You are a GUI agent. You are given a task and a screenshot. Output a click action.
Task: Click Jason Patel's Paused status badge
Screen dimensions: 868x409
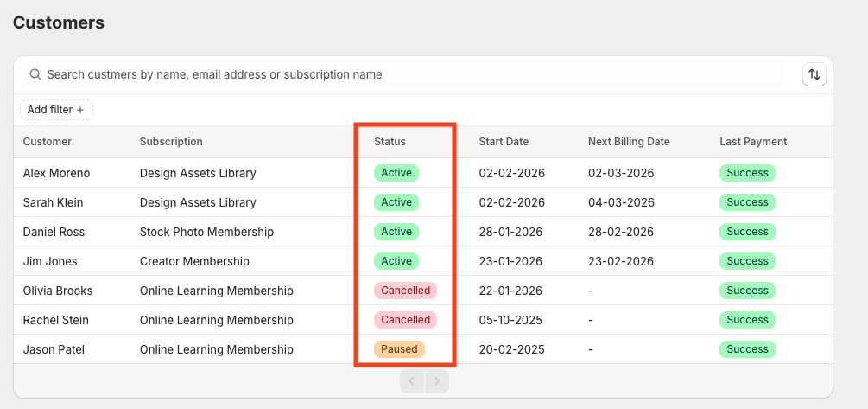(x=400, y=349)
